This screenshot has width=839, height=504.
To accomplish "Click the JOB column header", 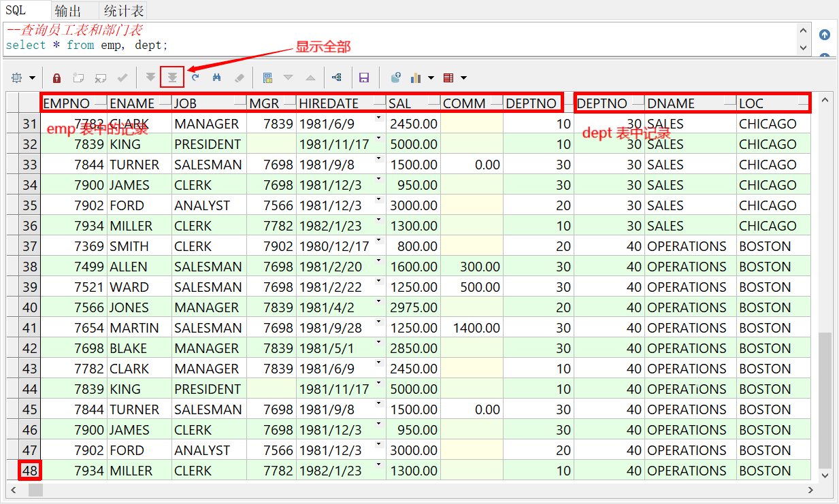I will [x=209, y=103].
